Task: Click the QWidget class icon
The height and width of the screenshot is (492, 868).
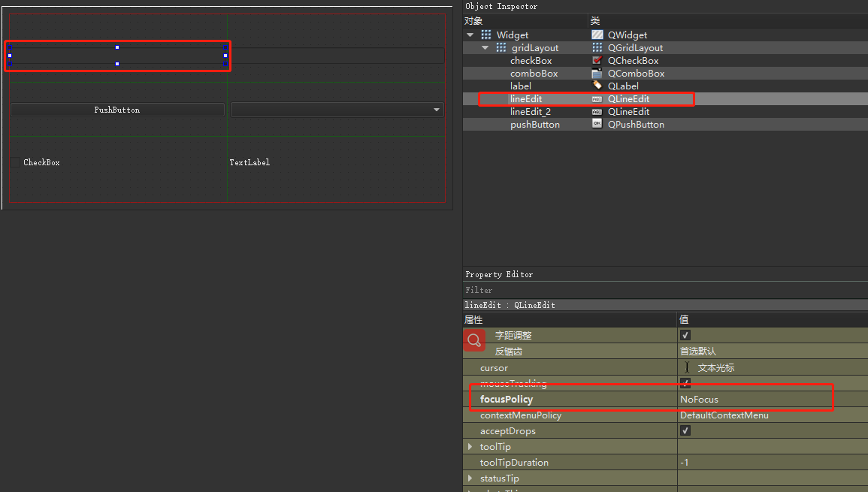Action: pyautogui.click(x=597, y=35)
